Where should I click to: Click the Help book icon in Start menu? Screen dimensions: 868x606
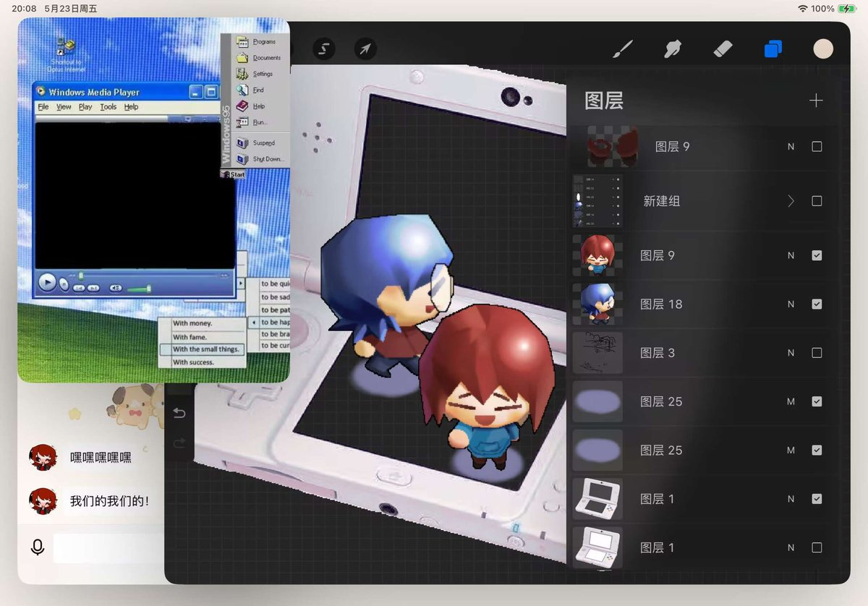[243, 106]
